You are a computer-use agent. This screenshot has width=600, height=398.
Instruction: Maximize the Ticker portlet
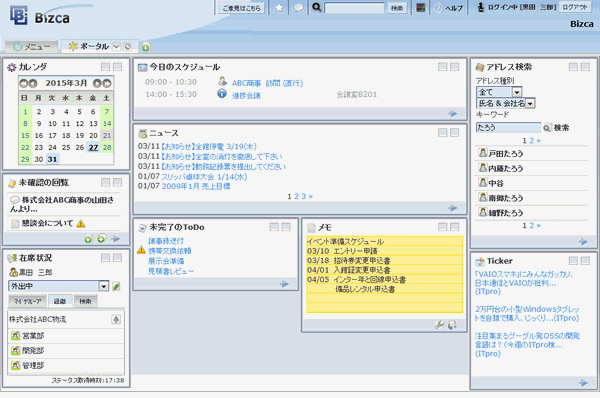coord(585,261)
